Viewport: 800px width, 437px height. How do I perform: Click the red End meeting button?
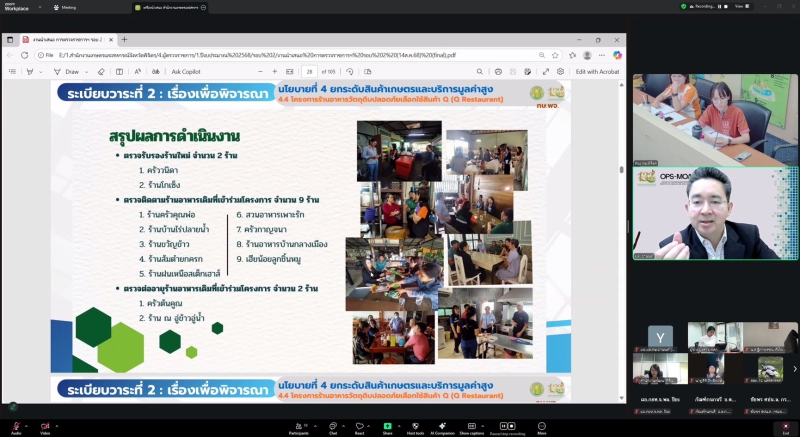click(x=786, y=428)
